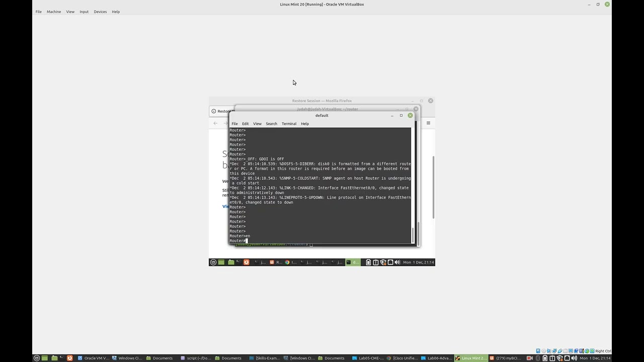Launch host panel terminal launcher
This screenshot has height=362, width=644.
[62, 358]
